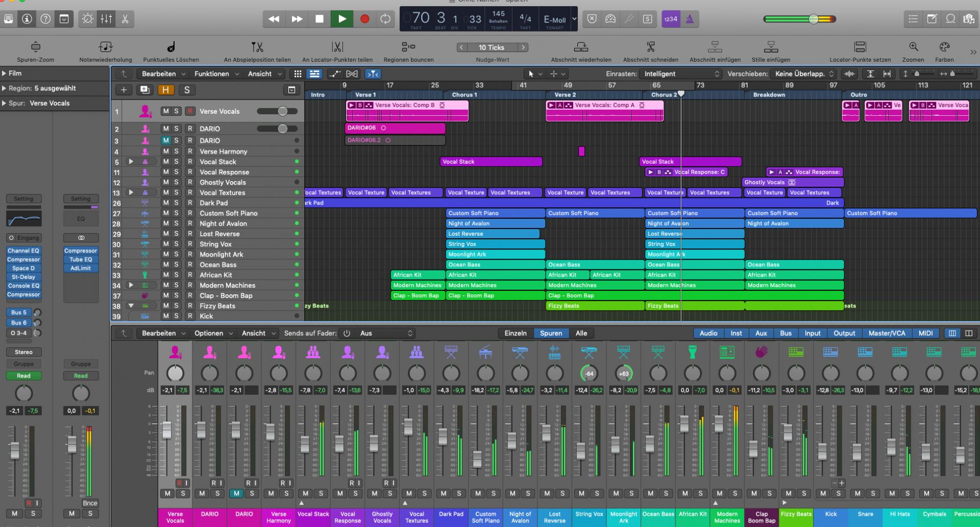Expand the Spur Verse Vocals section
The height and width of the screenshot is (527, 980).
click(x=4, y=103)
